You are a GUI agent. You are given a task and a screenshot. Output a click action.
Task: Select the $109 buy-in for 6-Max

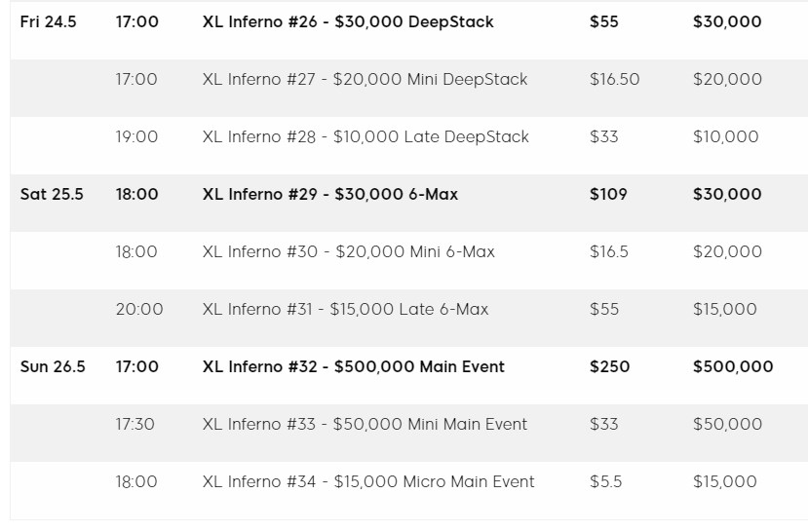608,194
